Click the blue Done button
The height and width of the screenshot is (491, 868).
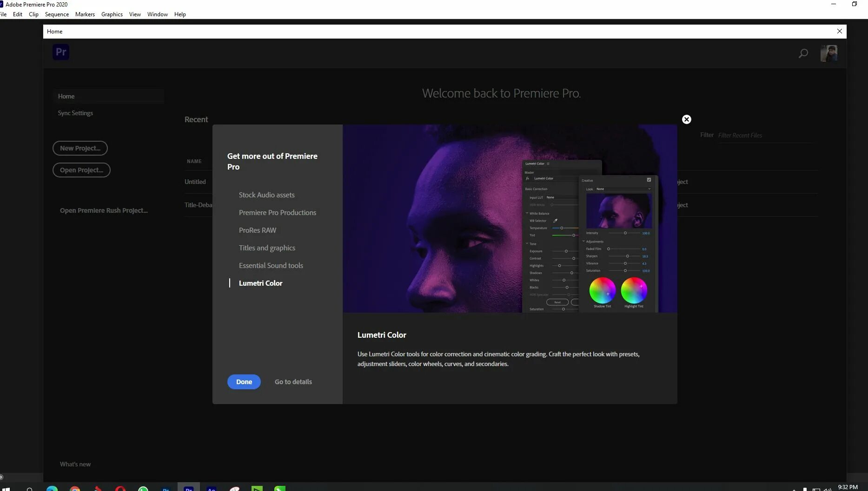point(244,382)
